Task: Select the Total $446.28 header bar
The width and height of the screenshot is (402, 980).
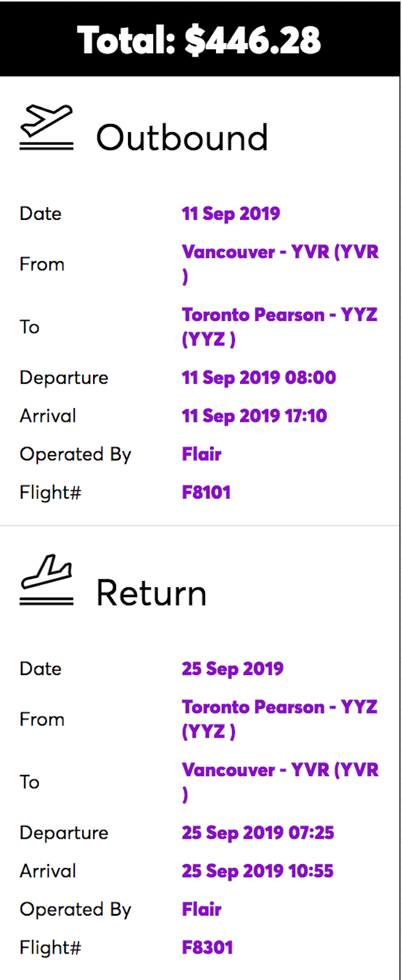Action: tap(200, 38)
